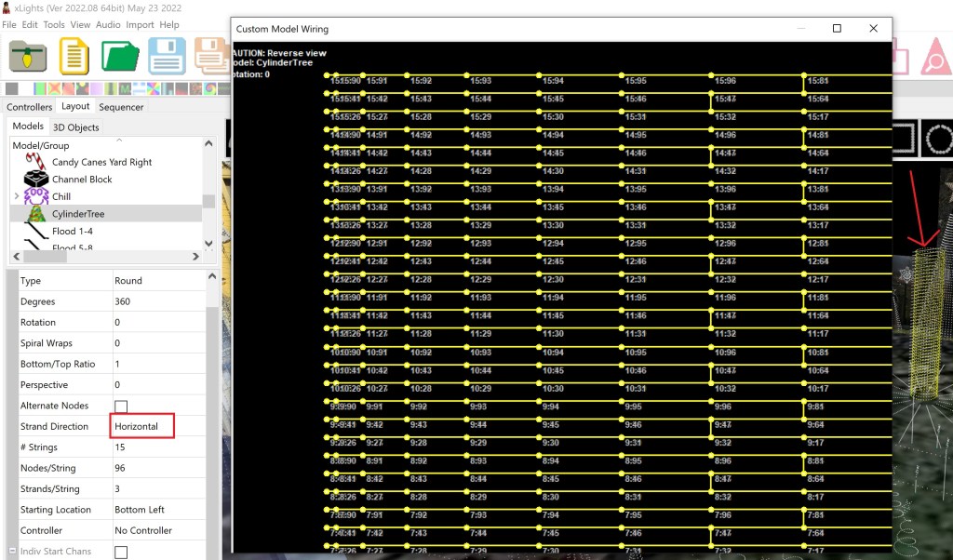Click the show directory folder icon with light bulb
The image size is (953, 560).
click(x=27, y=57)
